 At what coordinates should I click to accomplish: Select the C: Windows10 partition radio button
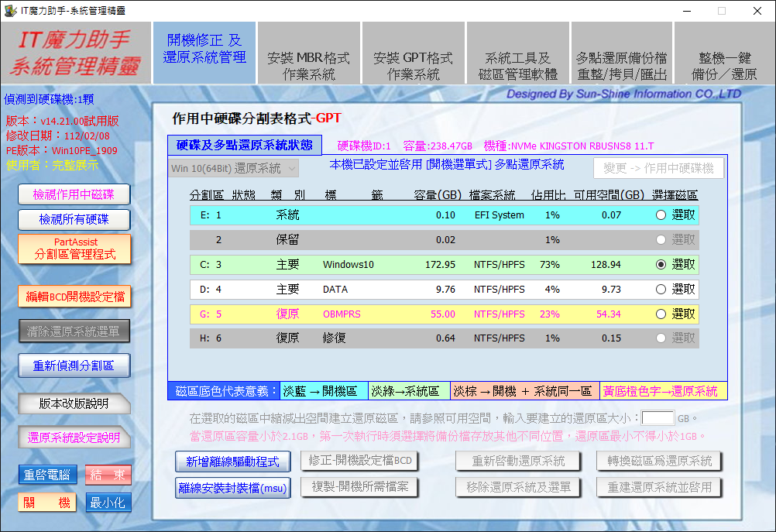tap(661, 265)
